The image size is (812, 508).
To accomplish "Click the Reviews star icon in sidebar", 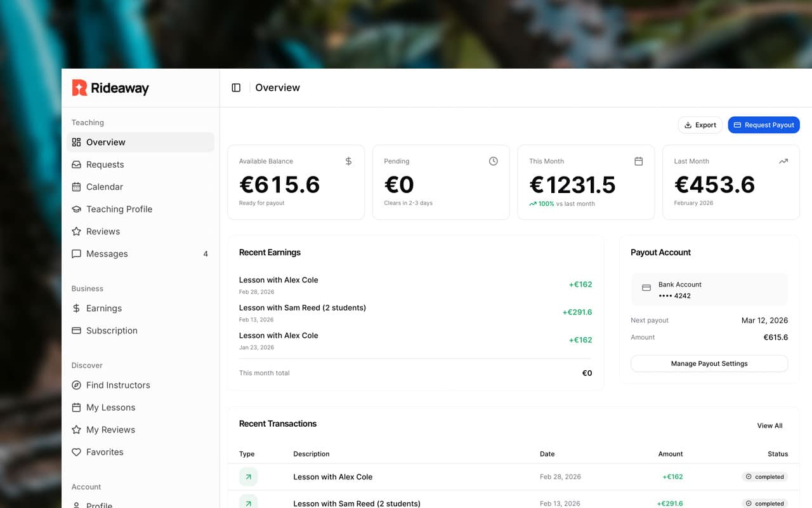I will (x=76, y=231).
